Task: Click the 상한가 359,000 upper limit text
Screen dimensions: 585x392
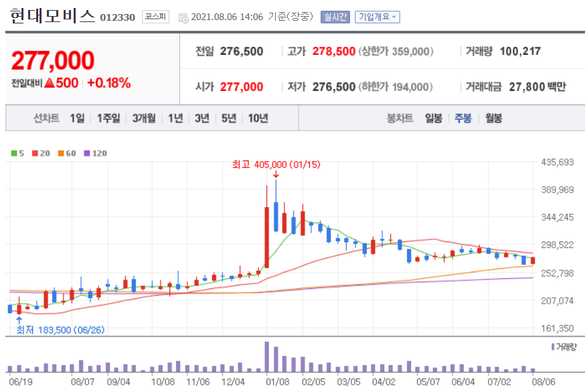Action: point(396,51)
